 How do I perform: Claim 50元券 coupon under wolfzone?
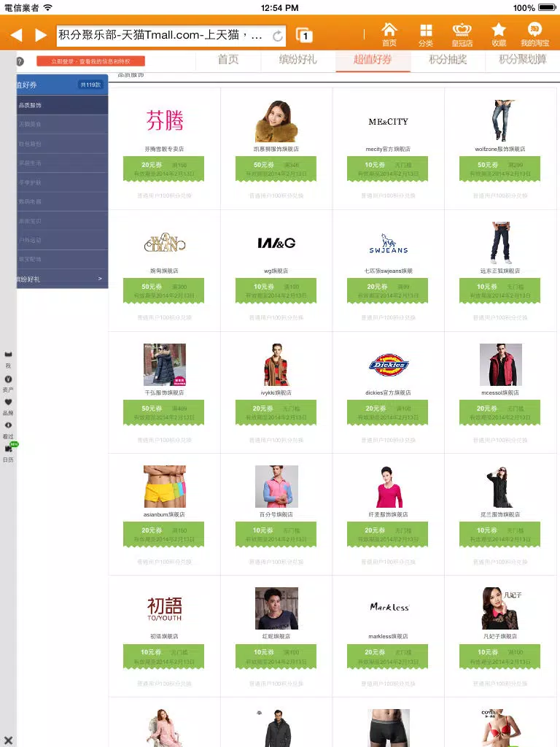click(x=500, y=169)
